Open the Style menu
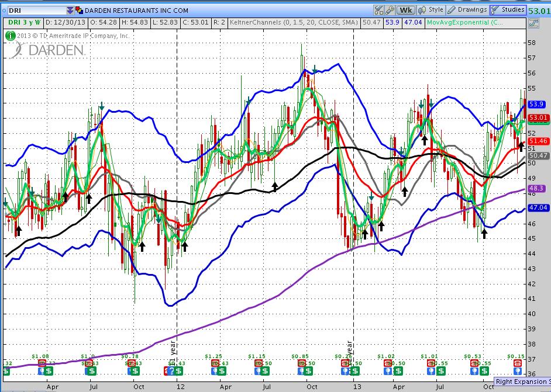 coord(432,10)
